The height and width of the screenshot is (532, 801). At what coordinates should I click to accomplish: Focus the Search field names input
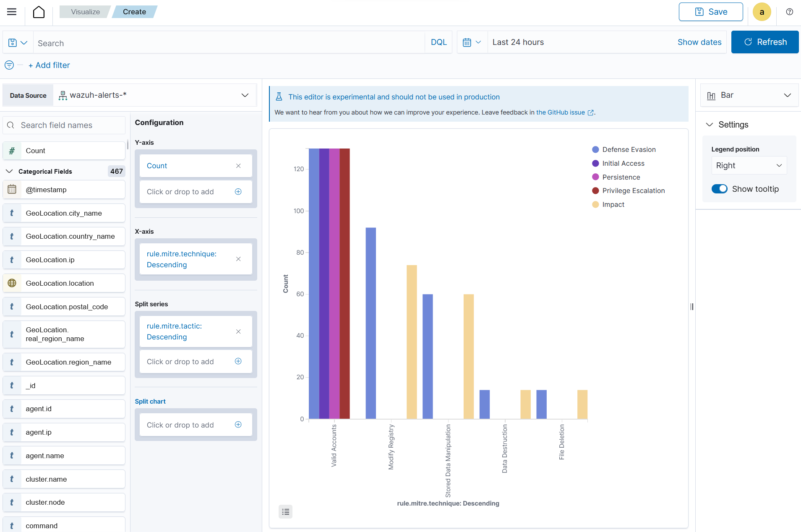click(x=64, y=125)
